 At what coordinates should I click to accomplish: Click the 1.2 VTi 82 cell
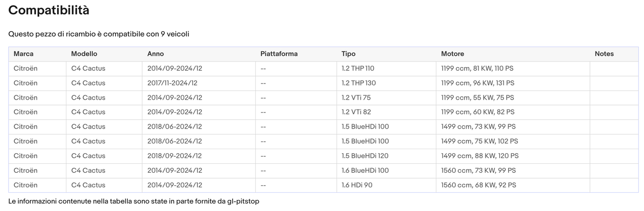(356, 112)
